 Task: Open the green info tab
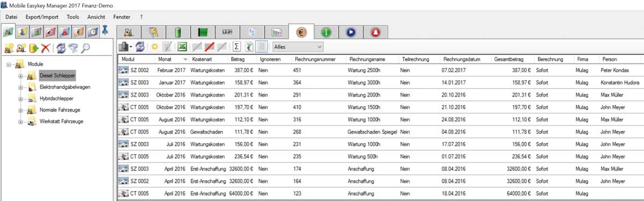coord(326,32)
